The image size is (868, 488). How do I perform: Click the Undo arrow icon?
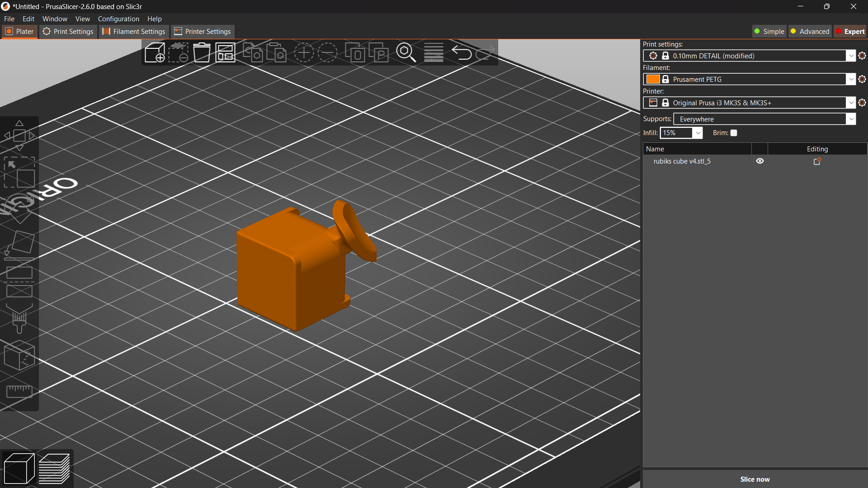click(x=462, y=52)
